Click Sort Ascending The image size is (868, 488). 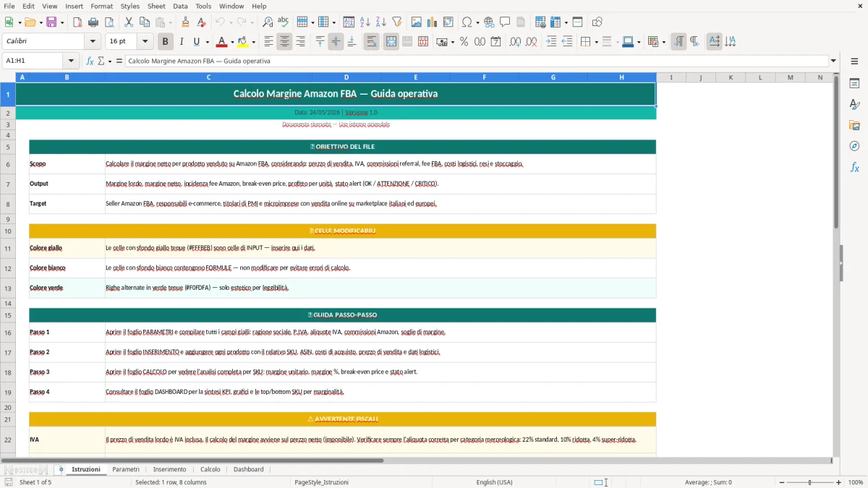365,22
